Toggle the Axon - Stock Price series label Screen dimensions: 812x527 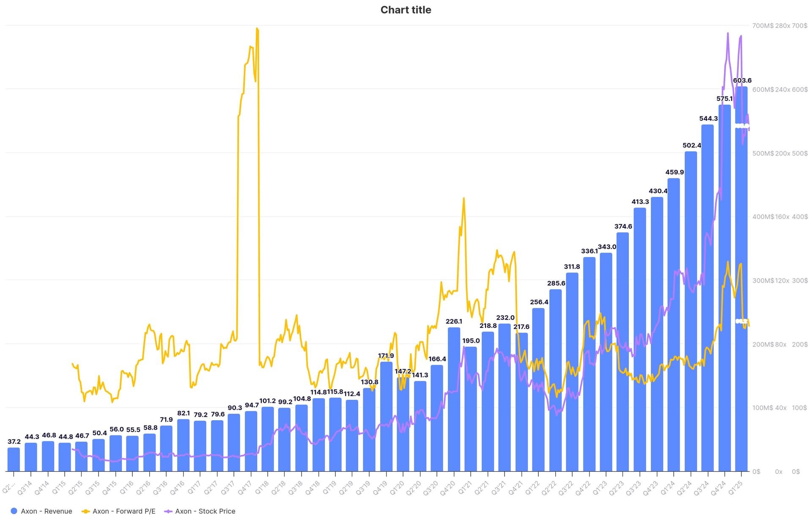click(205, 511)
